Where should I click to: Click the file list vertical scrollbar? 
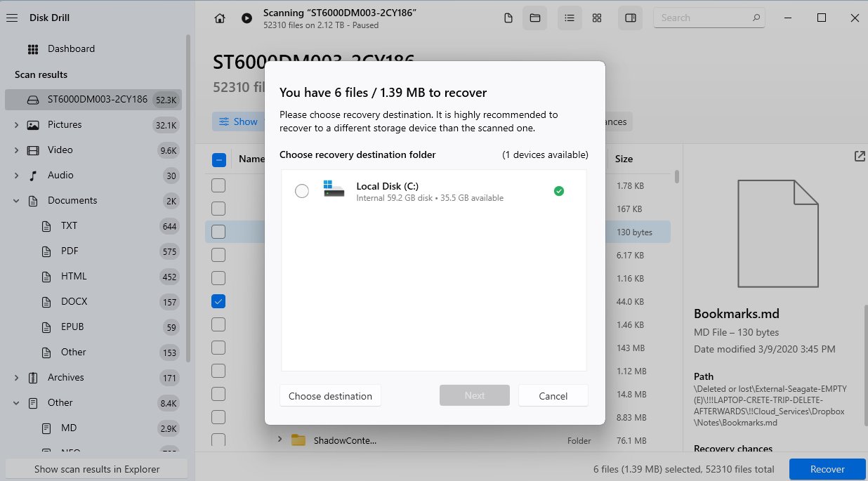tap(677, 176)
